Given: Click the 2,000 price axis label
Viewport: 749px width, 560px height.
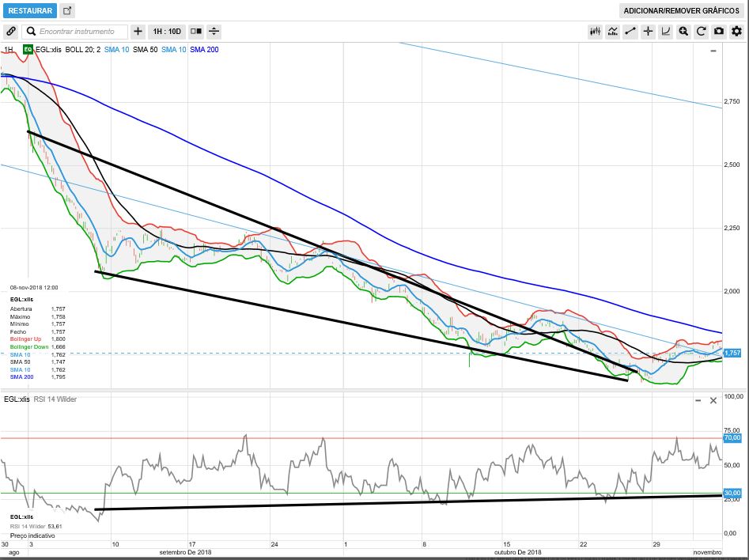Looking at the screenshot, I should 732,291.
